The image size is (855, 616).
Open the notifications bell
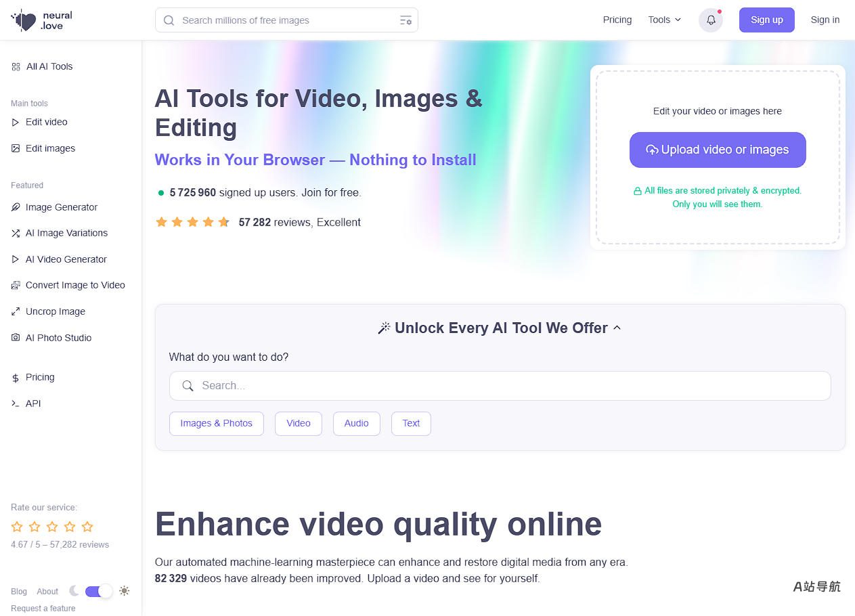pyautogui.click(x=711, y=20)
